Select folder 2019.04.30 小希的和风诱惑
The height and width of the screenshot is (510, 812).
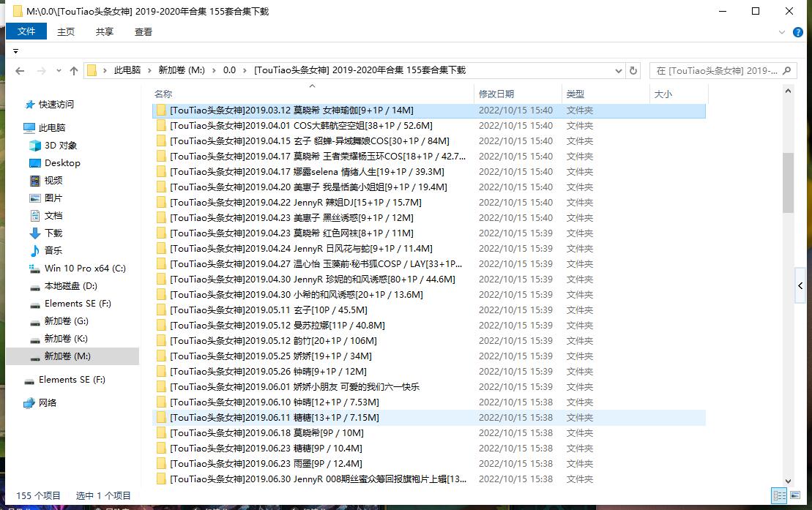click(429, 295)
